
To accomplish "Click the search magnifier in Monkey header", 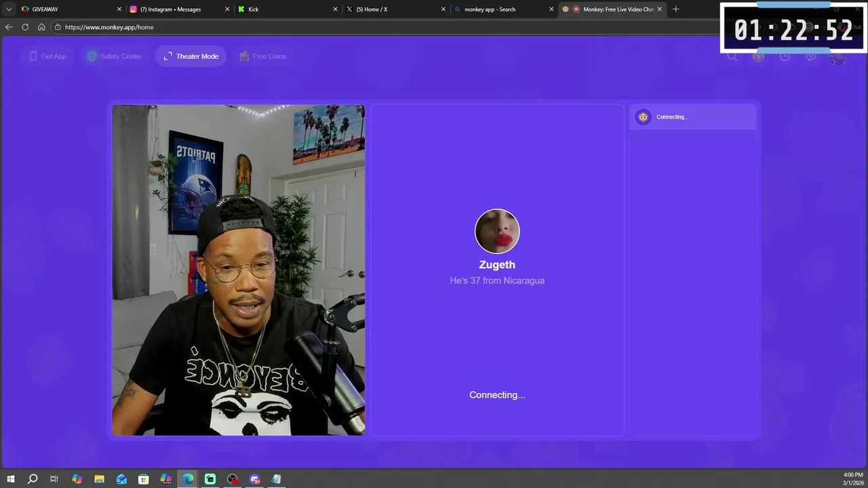I will [x=732, y=56].
